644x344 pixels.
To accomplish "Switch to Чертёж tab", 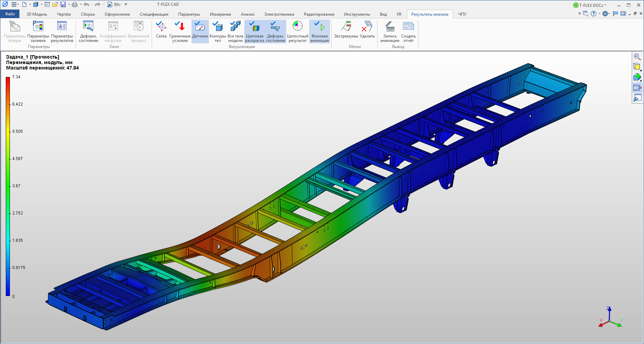I will 64,14.
